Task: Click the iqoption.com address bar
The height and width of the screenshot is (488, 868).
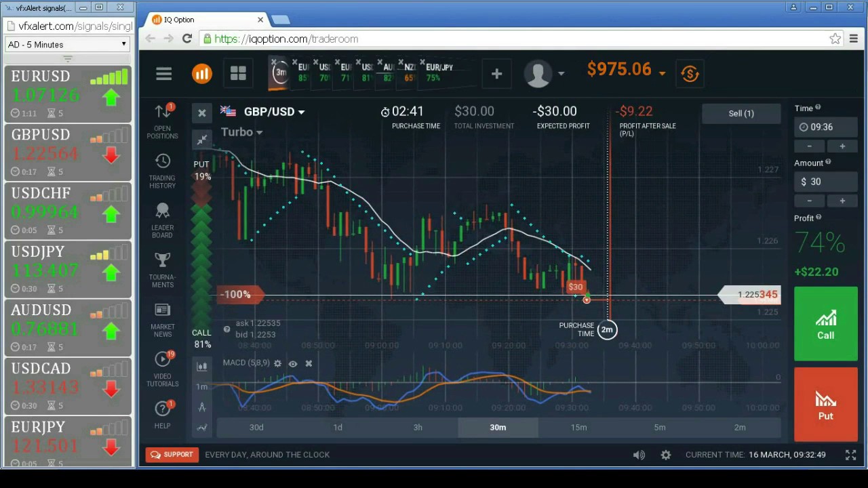Action: [522, 39]
